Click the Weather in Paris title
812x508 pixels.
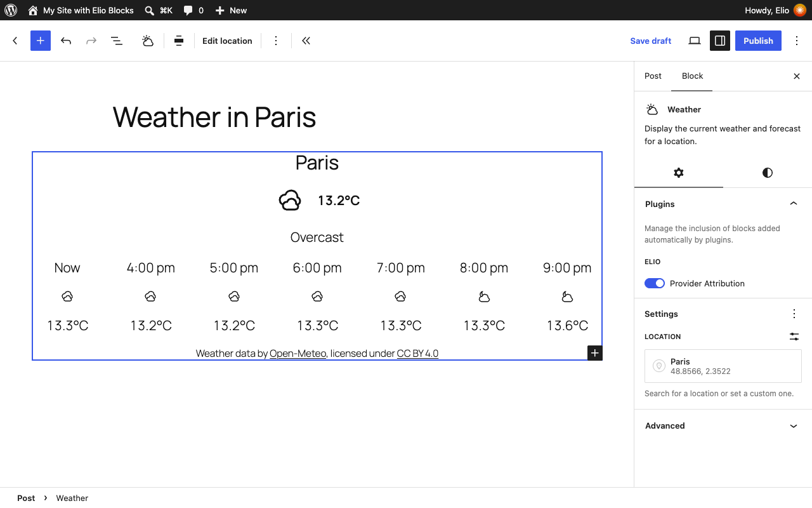coord(214,117)
